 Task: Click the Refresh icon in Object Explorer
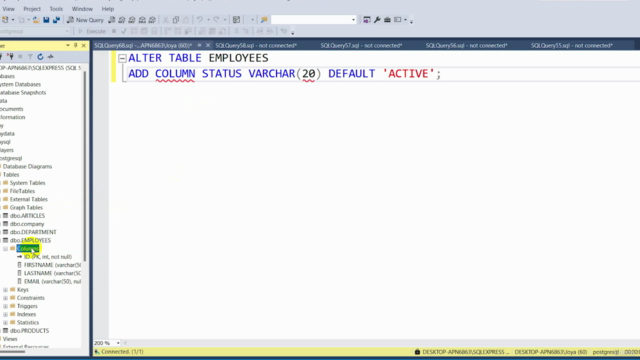[x=40, y=57]
